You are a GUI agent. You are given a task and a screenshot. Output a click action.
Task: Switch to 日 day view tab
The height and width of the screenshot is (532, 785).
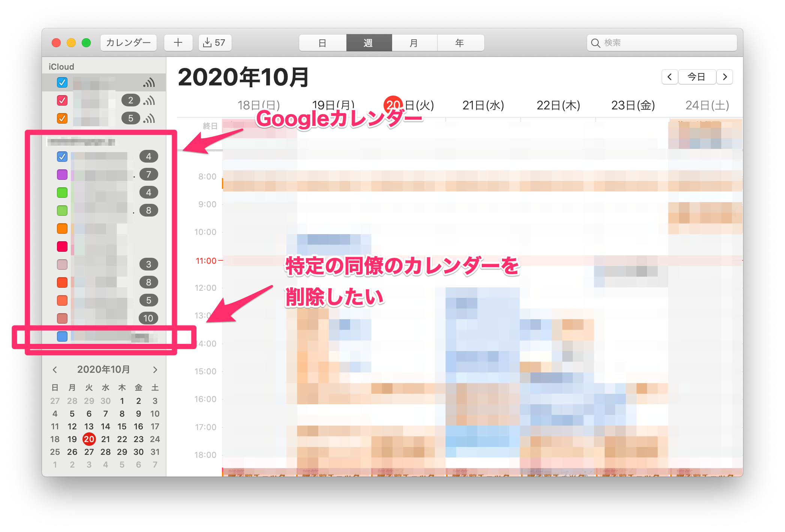[322, 43]
